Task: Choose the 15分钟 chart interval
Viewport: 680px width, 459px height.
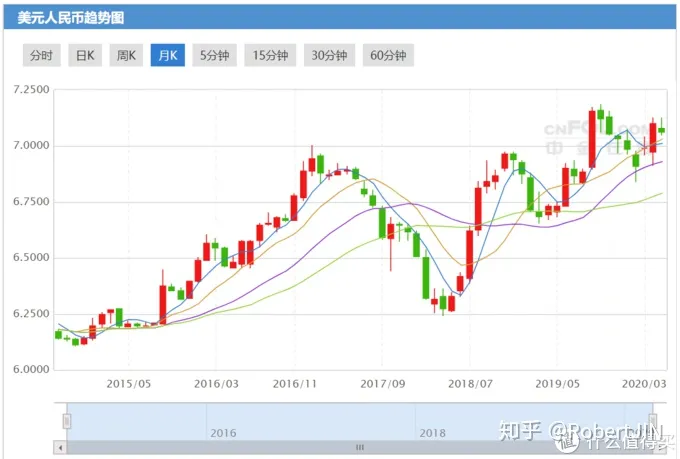Action: coord(270,55)
